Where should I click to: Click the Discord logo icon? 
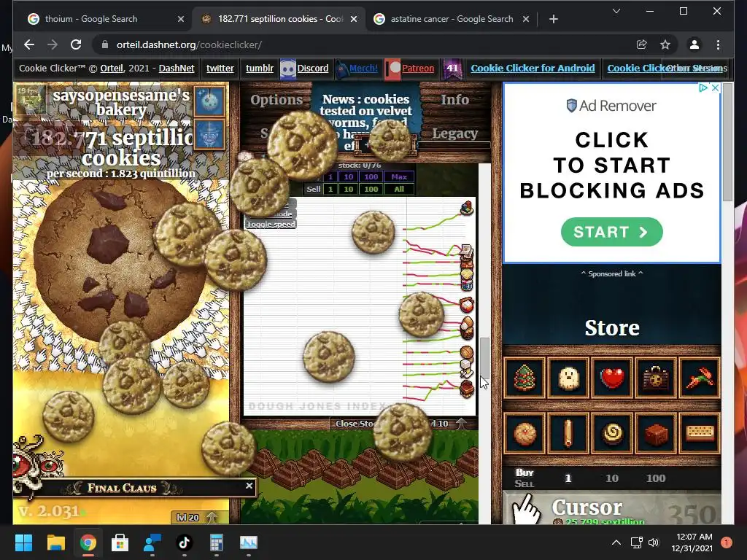click(x=287, y=69)
